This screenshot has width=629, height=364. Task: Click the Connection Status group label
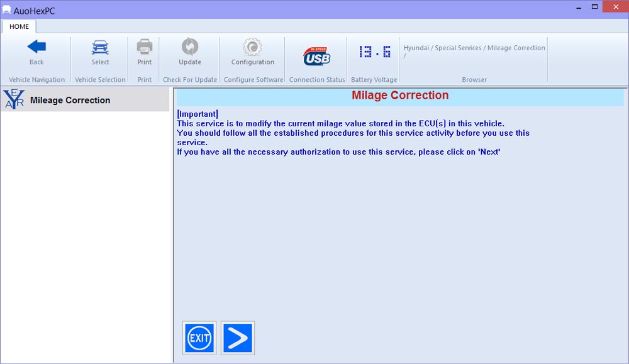(x=317, y=80)
